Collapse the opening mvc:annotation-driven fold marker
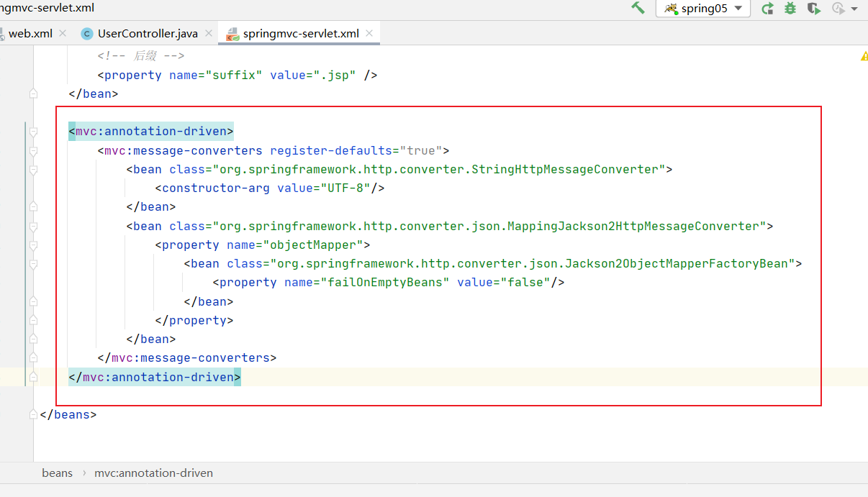This screenshot has width=868, height=497. point(33,132)
